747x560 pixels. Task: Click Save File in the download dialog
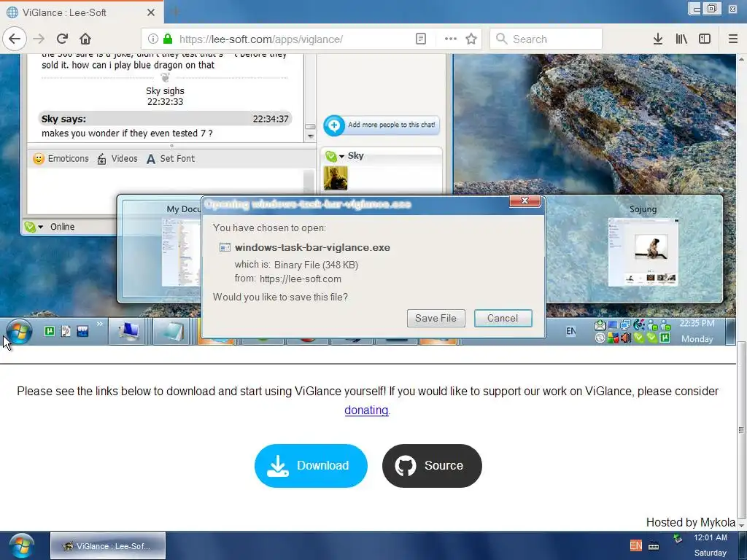tap(436, 318)
